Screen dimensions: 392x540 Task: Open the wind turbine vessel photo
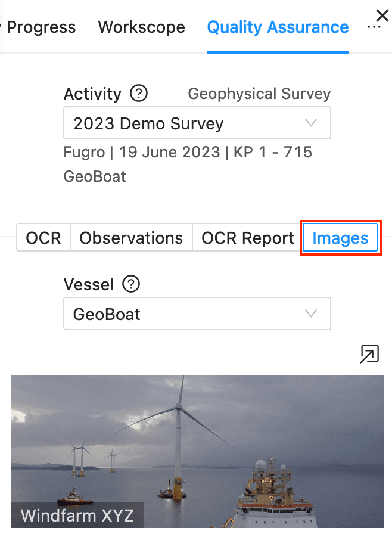tap(197, 452)
